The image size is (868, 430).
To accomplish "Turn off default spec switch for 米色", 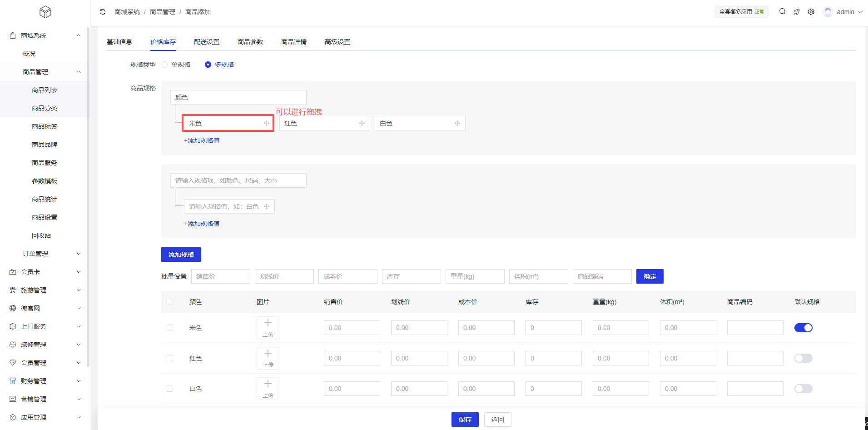I will [x=803, y=328].
